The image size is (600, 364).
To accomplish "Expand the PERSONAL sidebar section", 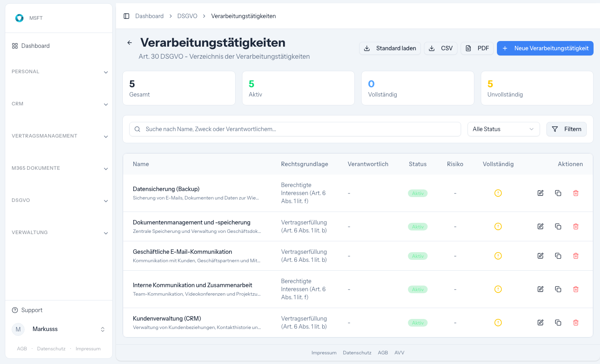I will [60, 72].
